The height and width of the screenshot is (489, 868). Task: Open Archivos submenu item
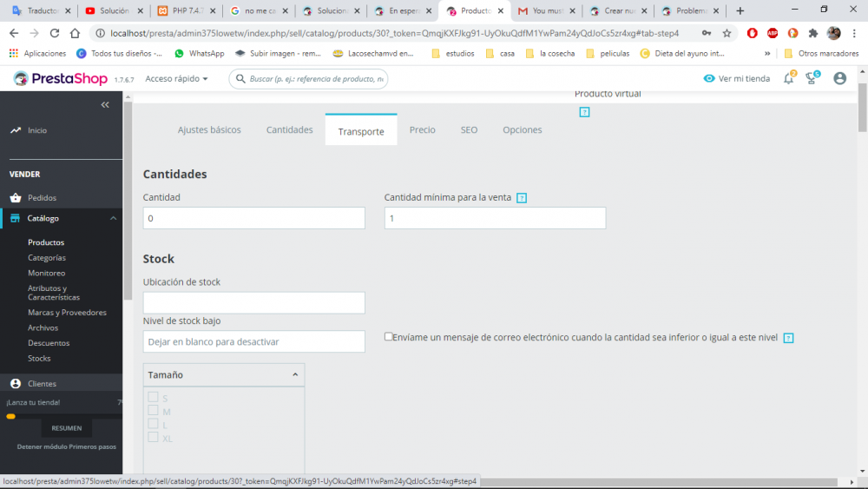click(43, 327)
